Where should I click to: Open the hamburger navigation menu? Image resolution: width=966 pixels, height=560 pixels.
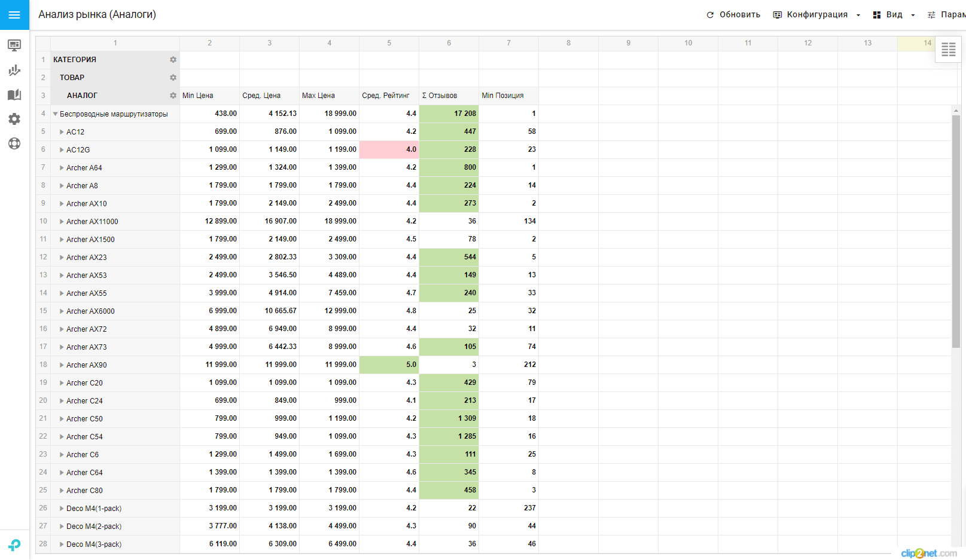click(14, 15)
